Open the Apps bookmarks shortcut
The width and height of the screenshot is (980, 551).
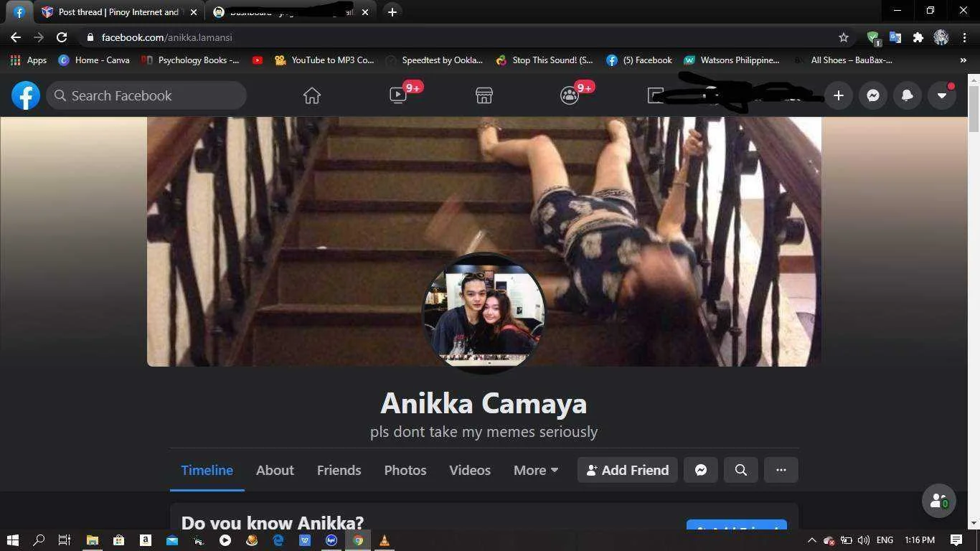click(x=29, y=60)
